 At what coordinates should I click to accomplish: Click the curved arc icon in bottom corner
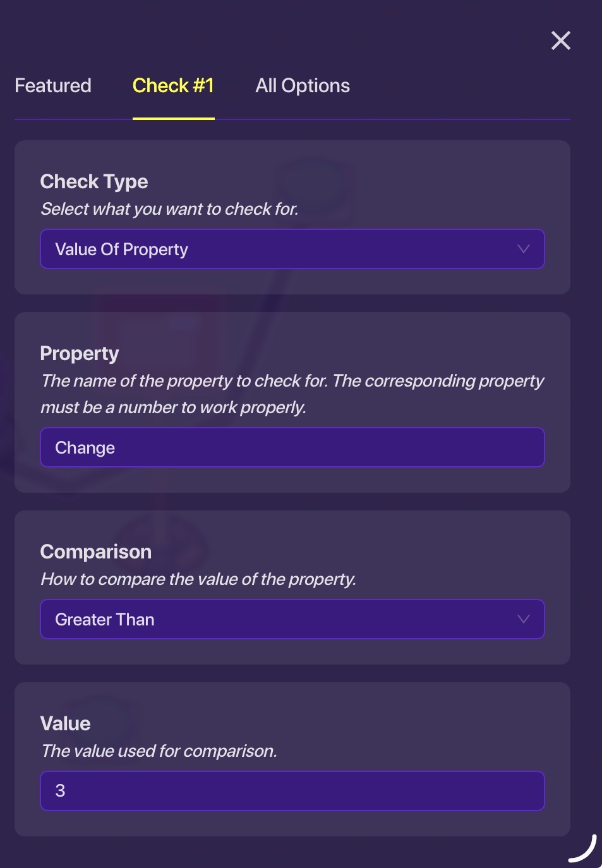pos(584,849)
